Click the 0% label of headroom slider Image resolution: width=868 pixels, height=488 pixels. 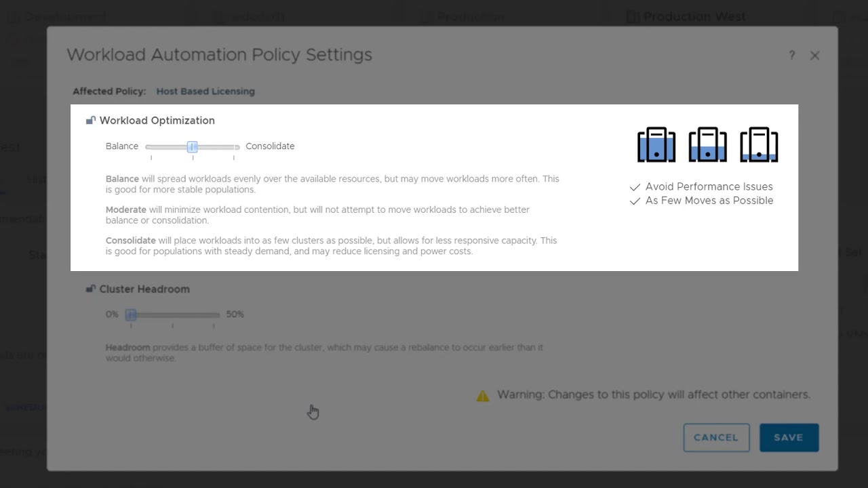point(112,314)
